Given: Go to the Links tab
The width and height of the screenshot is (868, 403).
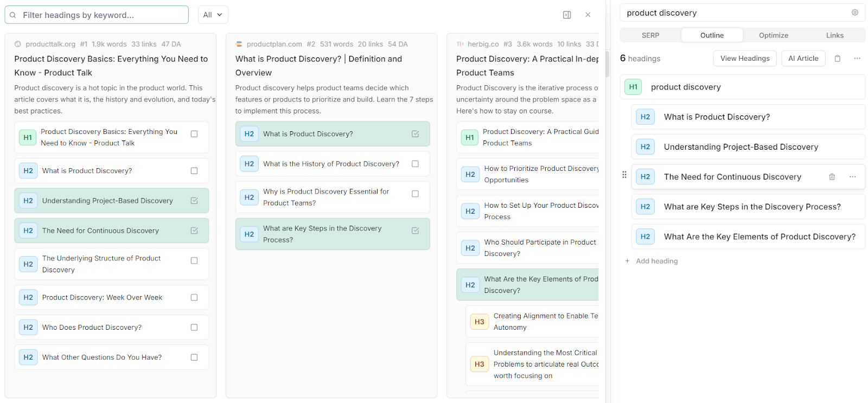Looking at the screenshot, I should [x=834, y=35].
